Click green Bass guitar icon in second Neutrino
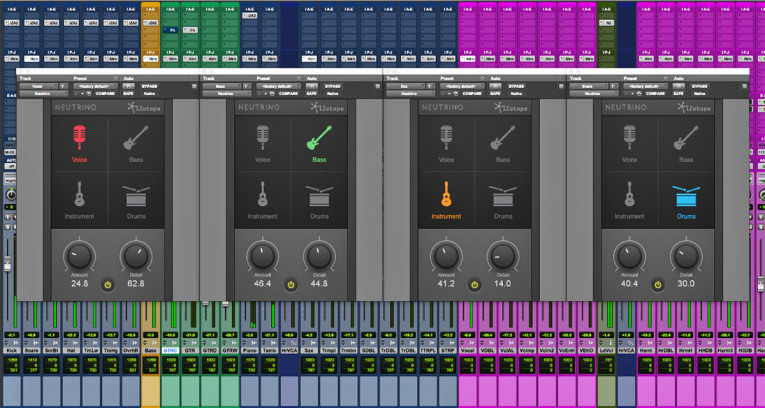Viewport: 765px width, 408px height. pyautogui.click(x=319, y=138)
